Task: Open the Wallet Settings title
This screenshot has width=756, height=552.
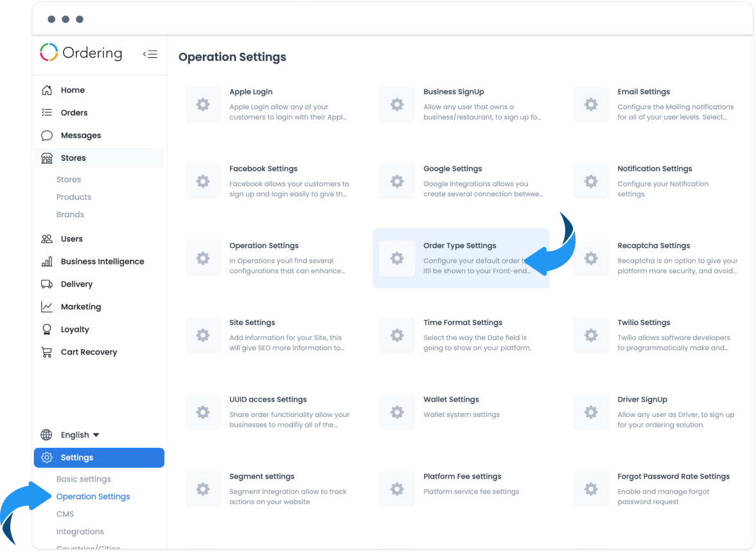Action: [x=451, y=400]
